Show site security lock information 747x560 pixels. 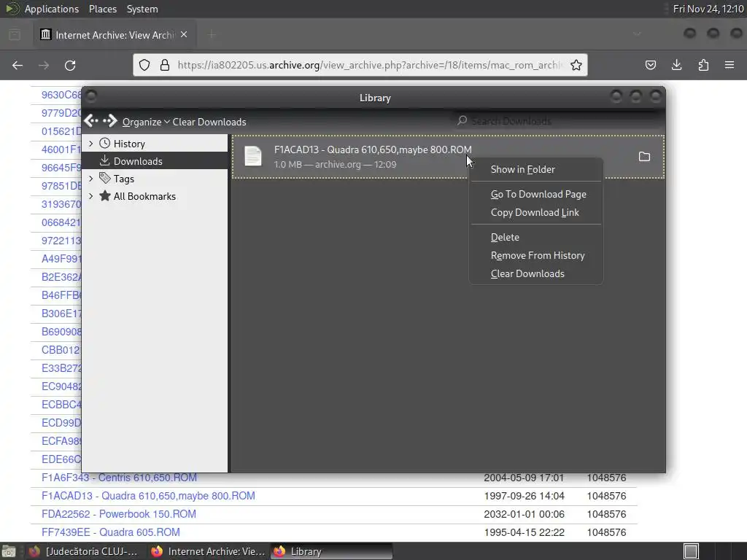coord(165,65)
